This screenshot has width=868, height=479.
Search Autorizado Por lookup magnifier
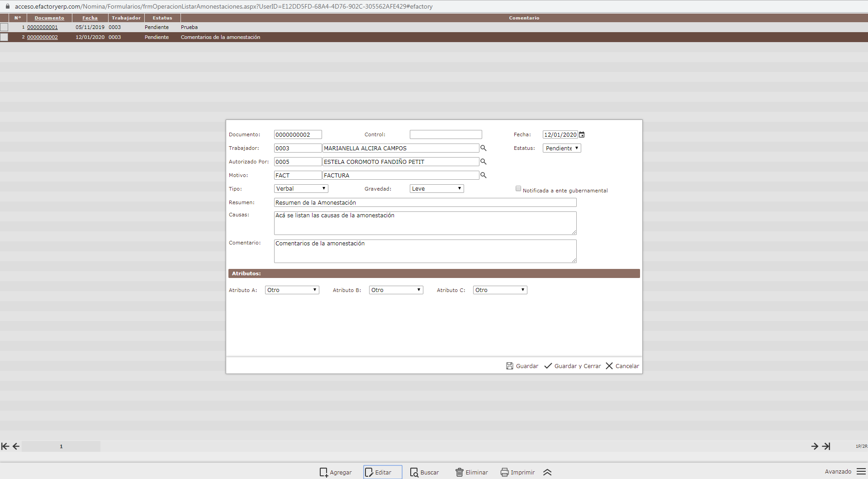[483, 162]
